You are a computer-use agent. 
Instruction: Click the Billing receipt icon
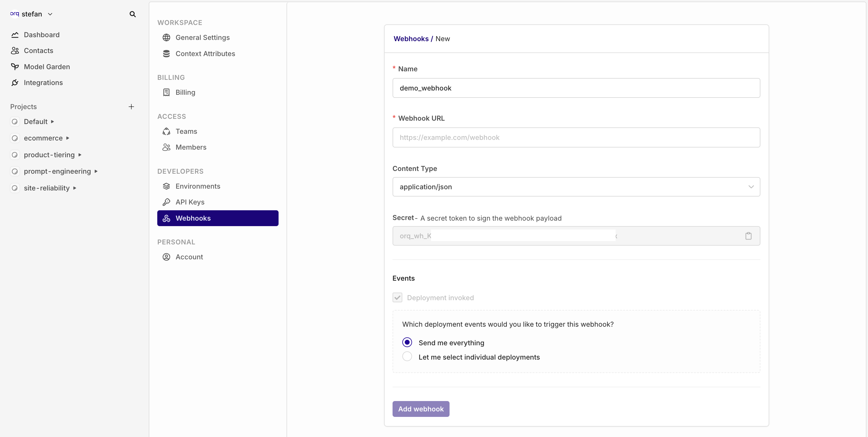[166, 92]
